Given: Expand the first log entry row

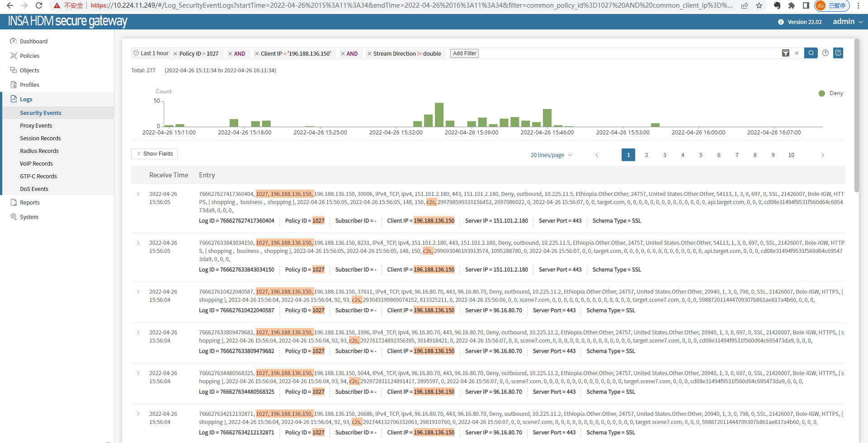Looking at the screenshot, I should (x=138, y=194).
